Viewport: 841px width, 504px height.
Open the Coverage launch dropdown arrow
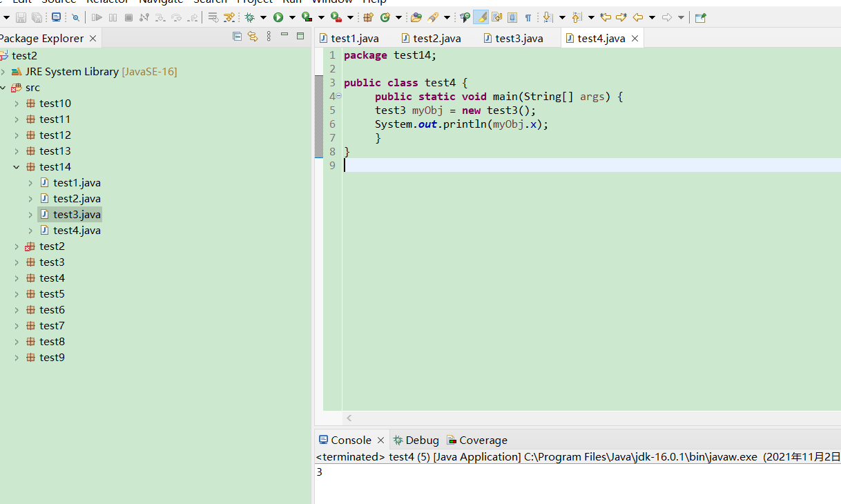[x=321, y=17]
